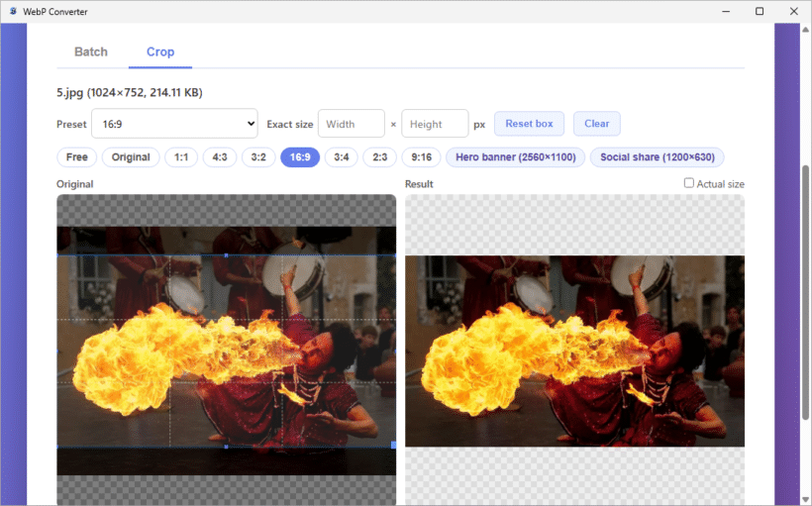Click the vertical scrollbar thumb
This screenshot has width=812, height=506.
coord(805,293)
